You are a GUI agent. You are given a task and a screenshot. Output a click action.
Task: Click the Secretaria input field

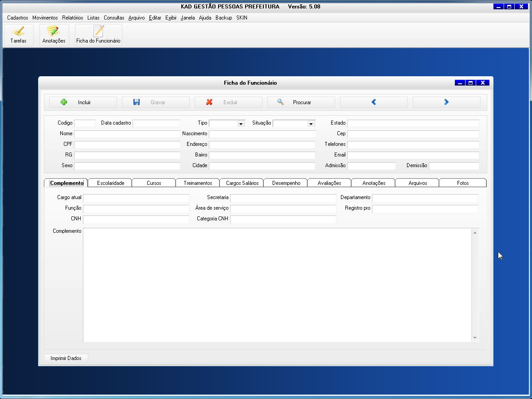point(283,198)
